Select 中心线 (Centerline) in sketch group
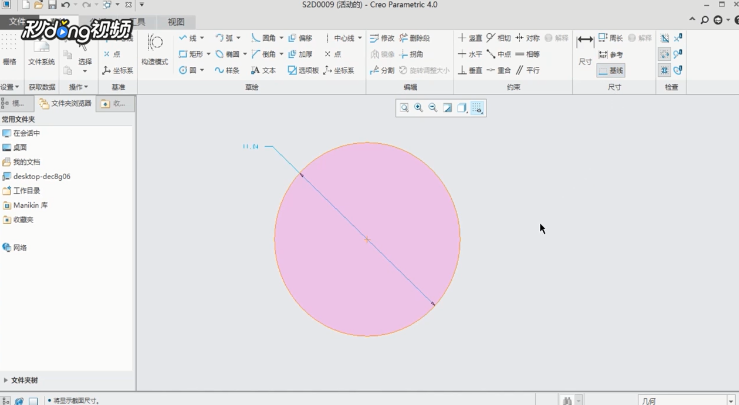The width and height of the screenshot is (739, 405). click(x=340, y=38)
